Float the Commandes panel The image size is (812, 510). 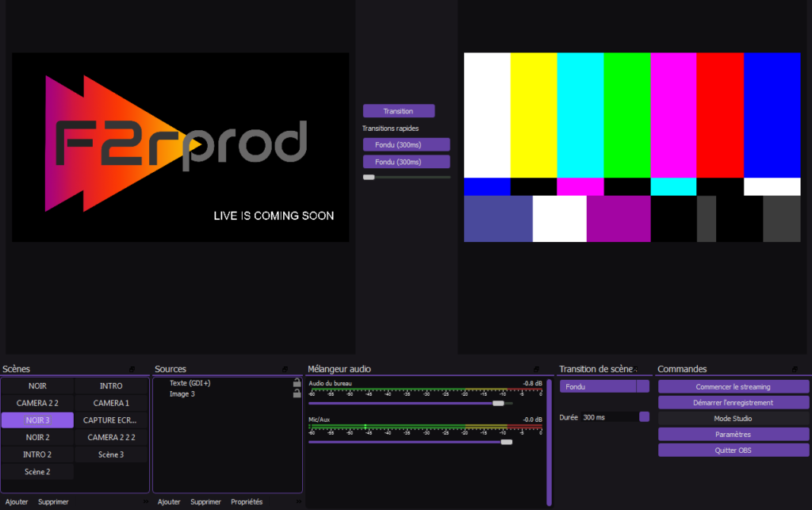[x=795, y=369]
